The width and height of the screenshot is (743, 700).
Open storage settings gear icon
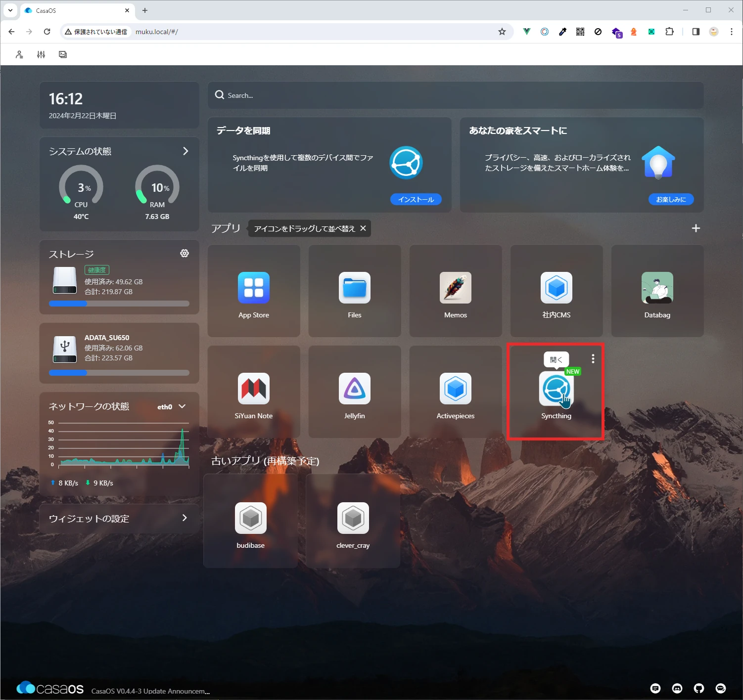click(185, 253)
